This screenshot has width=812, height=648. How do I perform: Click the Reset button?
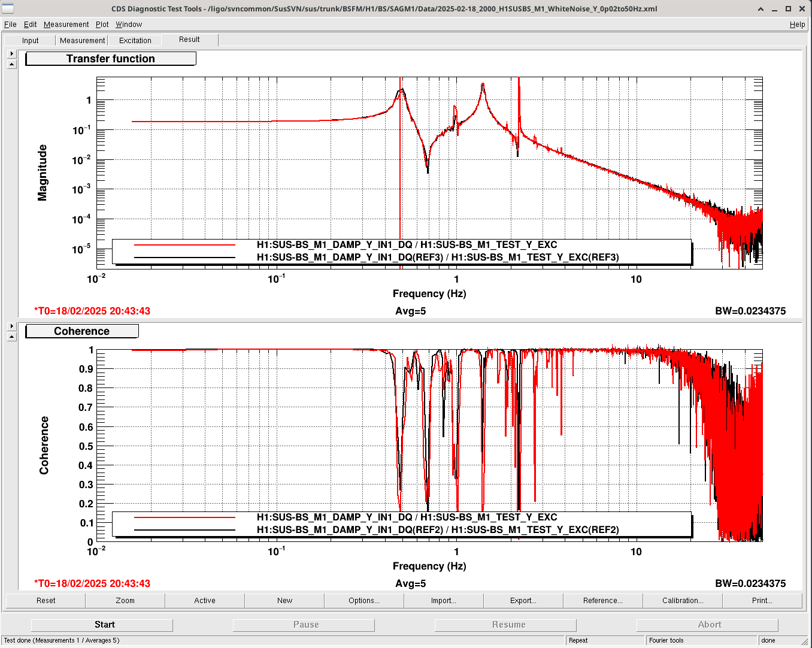46,600
